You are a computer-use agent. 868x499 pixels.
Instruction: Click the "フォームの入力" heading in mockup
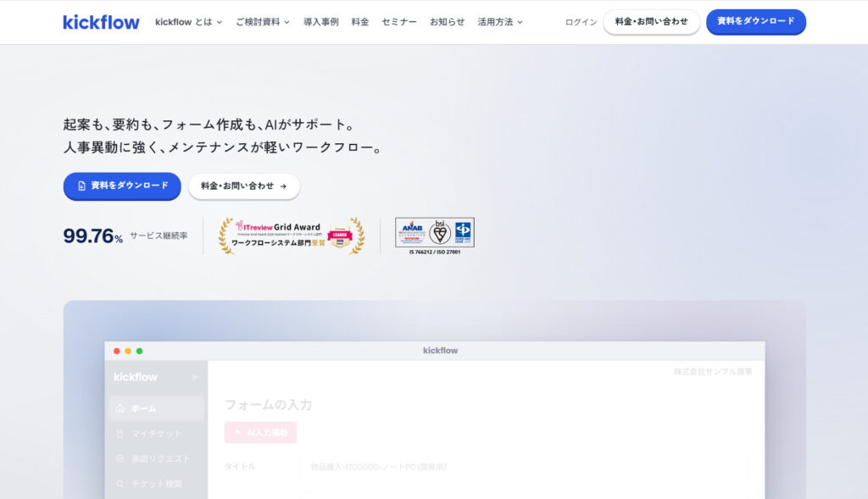(x=269, y=405)
